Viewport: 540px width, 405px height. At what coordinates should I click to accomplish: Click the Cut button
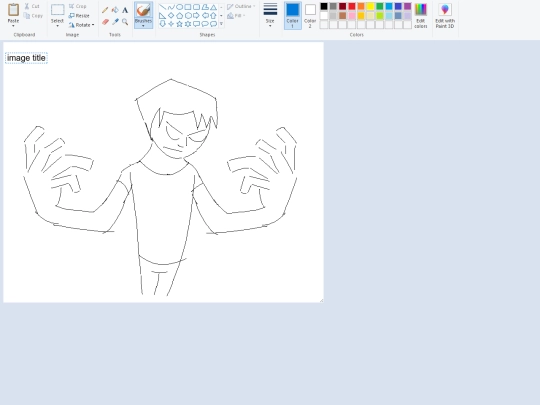[32, 6]
